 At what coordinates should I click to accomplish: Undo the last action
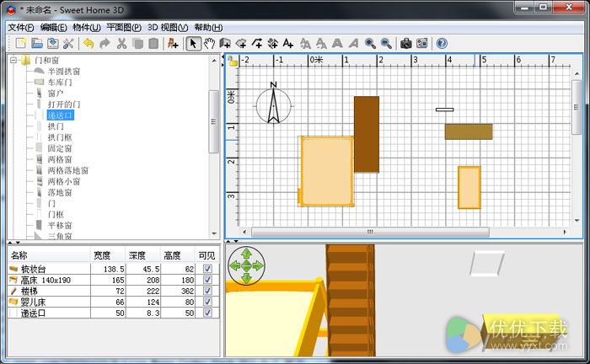[x=88, y=44]
